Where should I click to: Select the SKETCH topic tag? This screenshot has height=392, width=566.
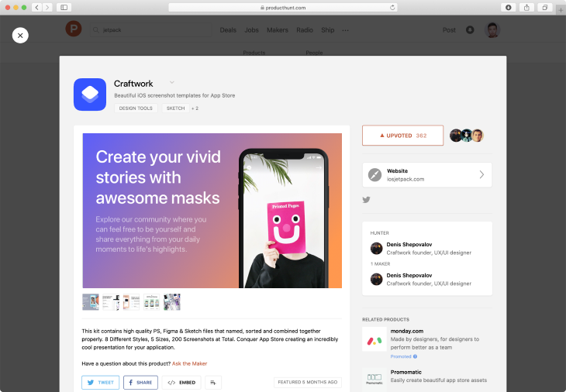175,108
